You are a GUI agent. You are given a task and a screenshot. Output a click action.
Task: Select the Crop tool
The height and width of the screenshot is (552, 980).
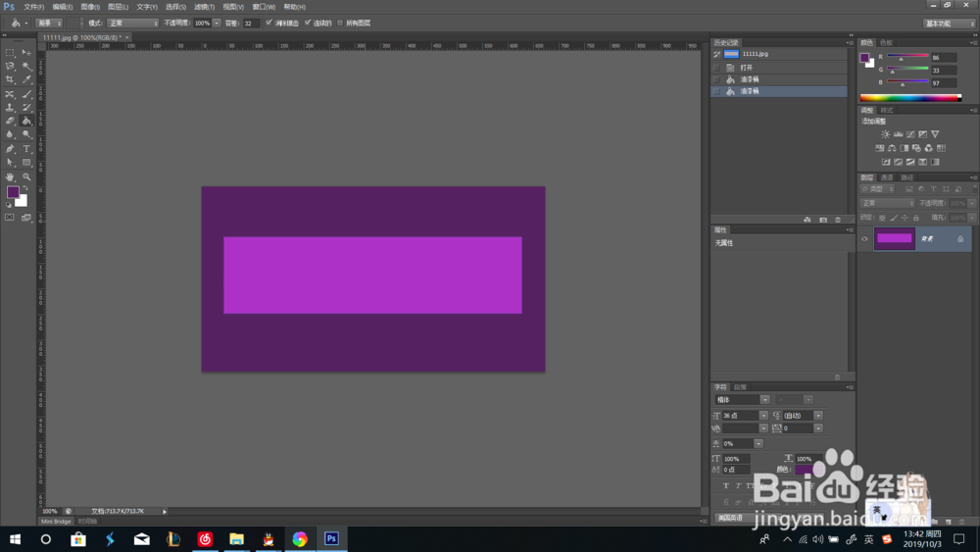pos(10,80)
